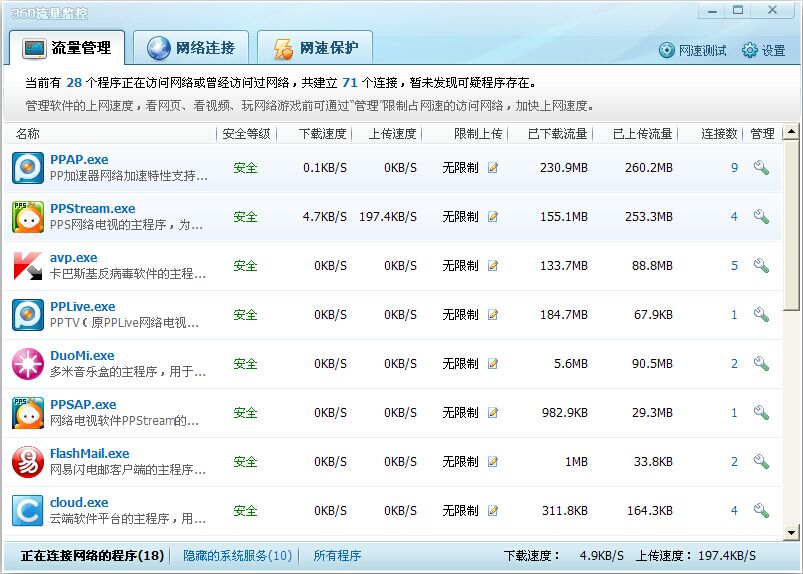Screen dimensions: 803x574
Task: Click the PPStream.exe program icon
Action: tap(28, 217)
